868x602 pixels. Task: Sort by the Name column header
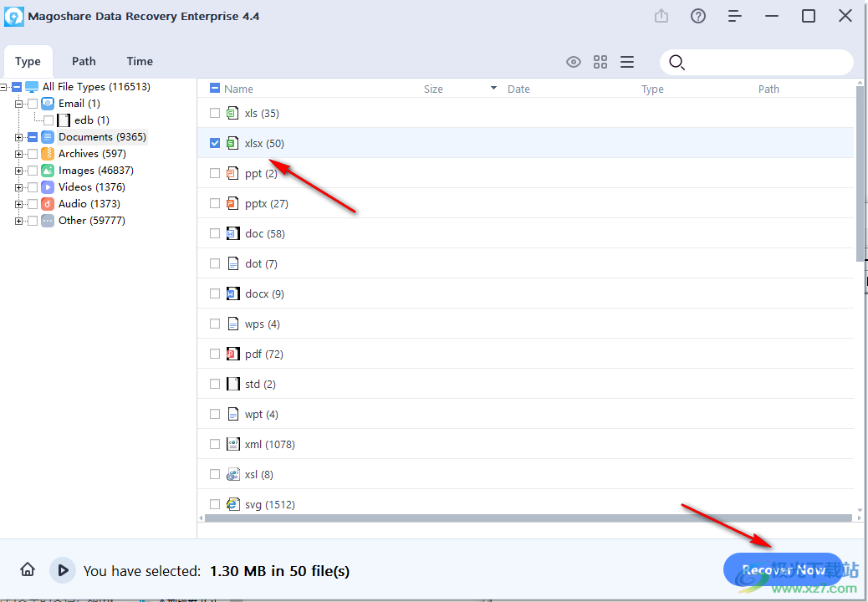pyautogui.click(x=238, y=89)
